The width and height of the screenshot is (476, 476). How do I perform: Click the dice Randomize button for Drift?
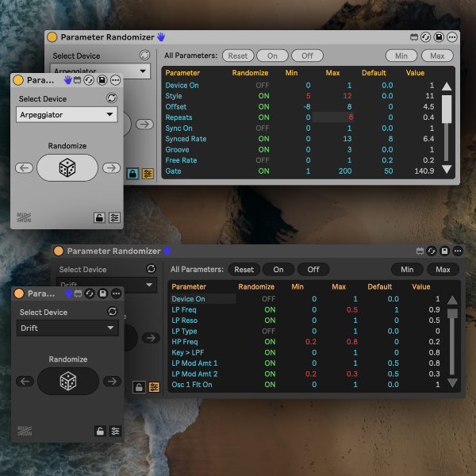[68, 381]
